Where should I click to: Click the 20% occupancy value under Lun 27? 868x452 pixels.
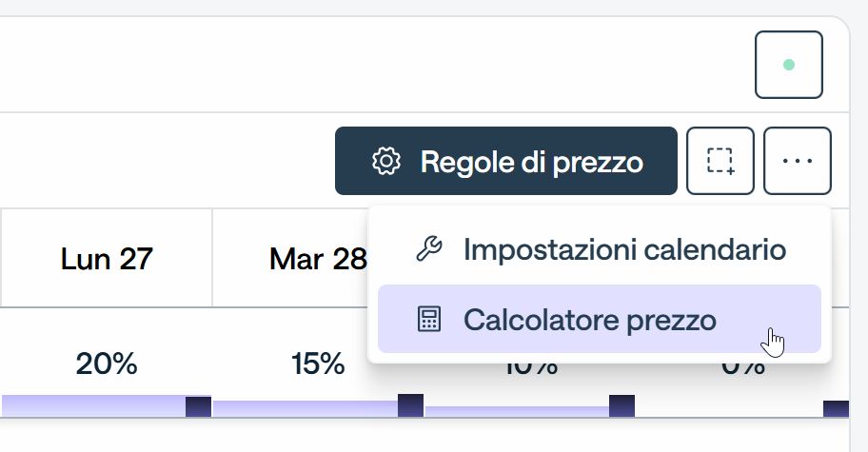[107, 364]
